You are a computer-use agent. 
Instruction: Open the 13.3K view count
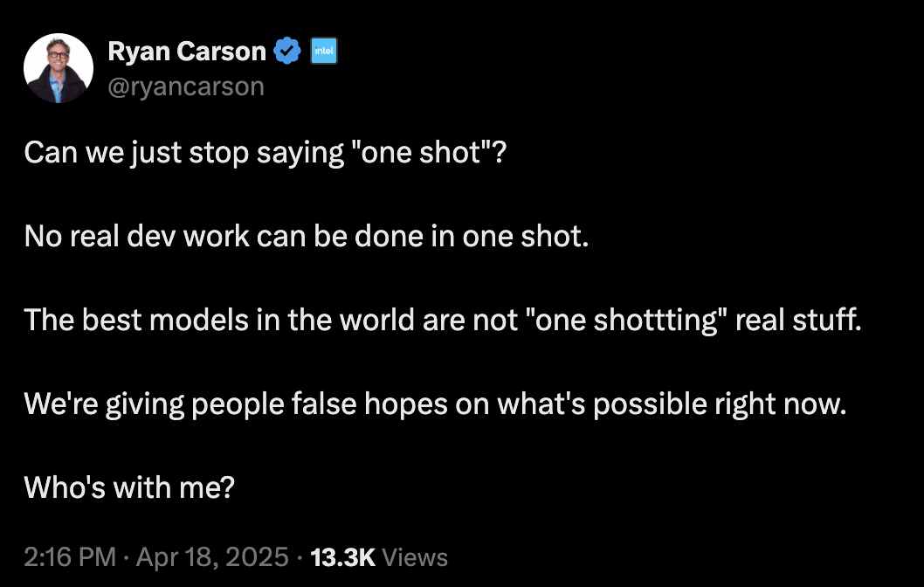pos(342,557)
